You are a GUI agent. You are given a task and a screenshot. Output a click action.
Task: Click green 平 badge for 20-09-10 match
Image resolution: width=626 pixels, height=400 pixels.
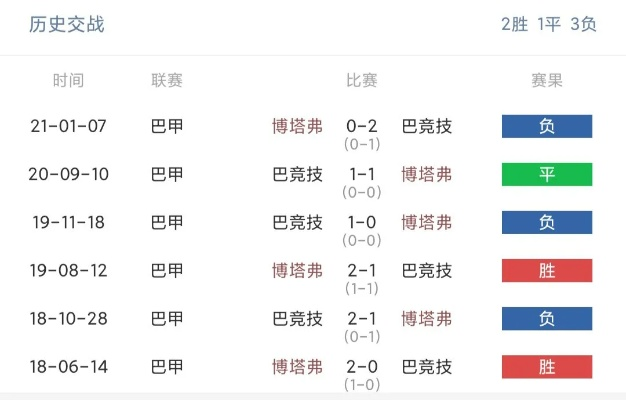pyautogui.click(x=547, y=174)
